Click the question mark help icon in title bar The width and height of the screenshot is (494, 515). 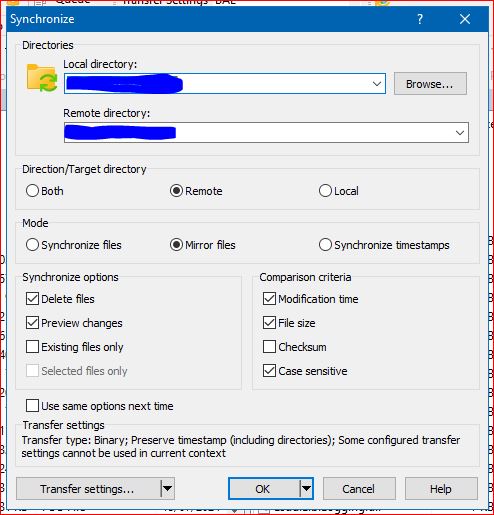[420, 19]
